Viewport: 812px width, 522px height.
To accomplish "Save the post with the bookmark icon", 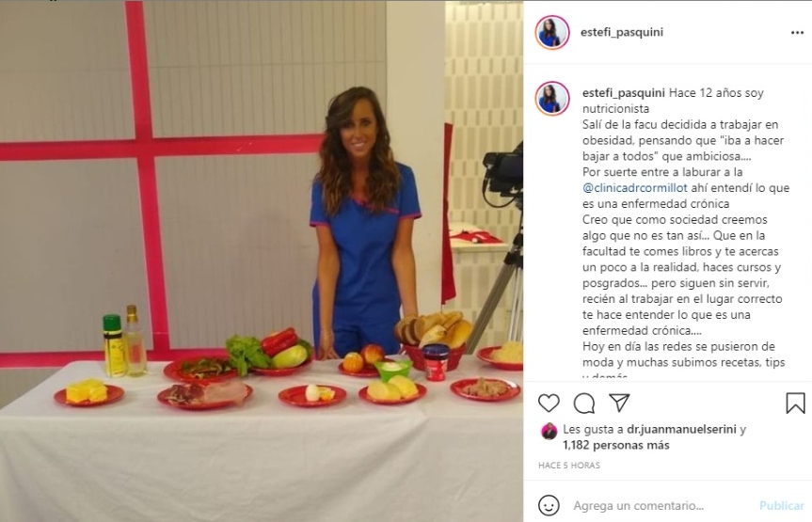I will coord(795,403).
